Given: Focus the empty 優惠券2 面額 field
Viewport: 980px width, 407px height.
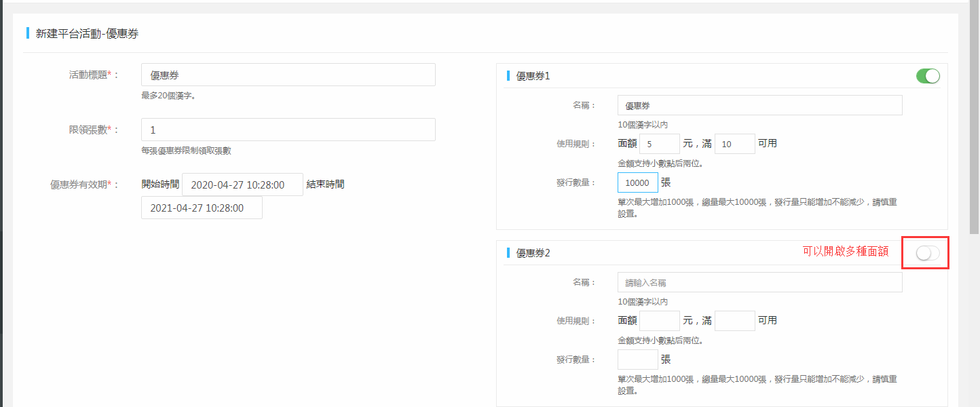Looking at the screenshot, I should 660,321.
